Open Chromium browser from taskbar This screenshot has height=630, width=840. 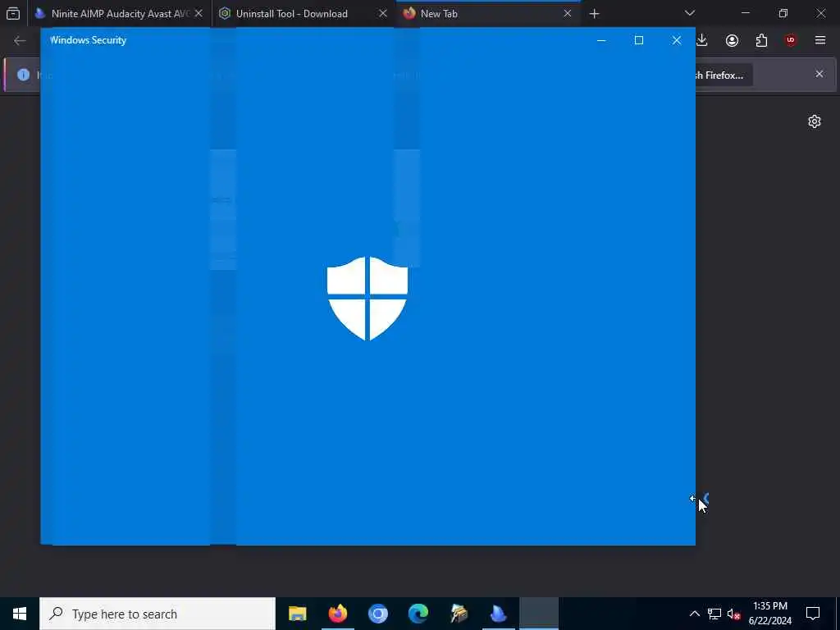pyautogui.click(x=377, y=614)
